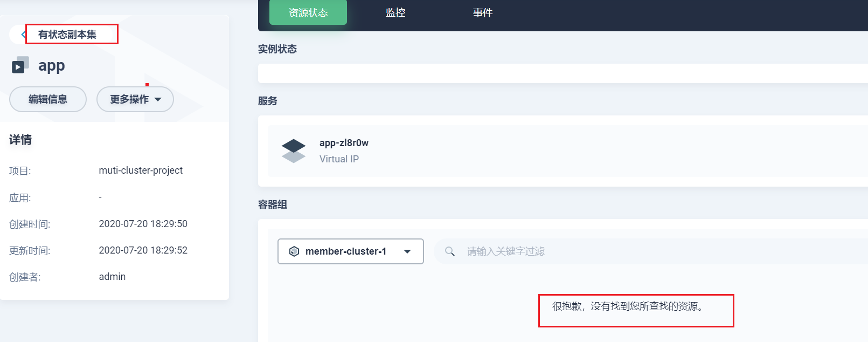The width and height of the screenshot is (868, 342).
Task: Click the Virtual IP label
Action: pyautogui.click(x=339, y=159)
